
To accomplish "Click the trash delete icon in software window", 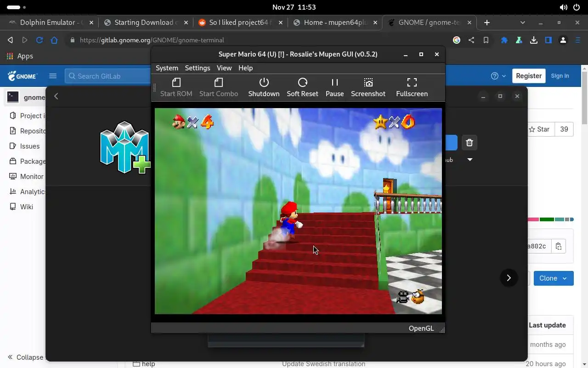I will tap(469, 143).
